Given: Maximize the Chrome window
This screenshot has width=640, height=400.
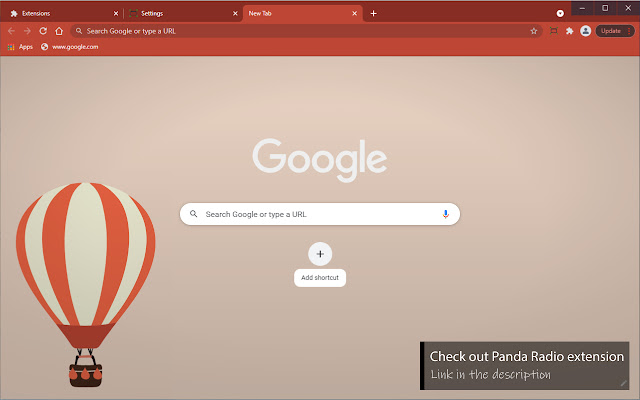Looking at the screenshot, I should 605,8.
